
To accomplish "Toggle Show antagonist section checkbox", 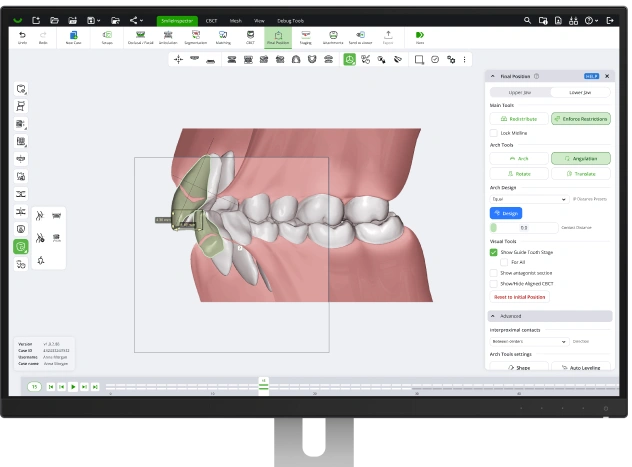I will point(494,272).
